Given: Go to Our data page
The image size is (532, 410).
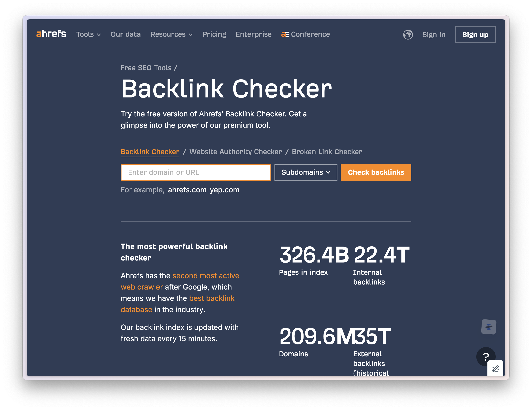Looking at the screenshot, I should 126,34.
